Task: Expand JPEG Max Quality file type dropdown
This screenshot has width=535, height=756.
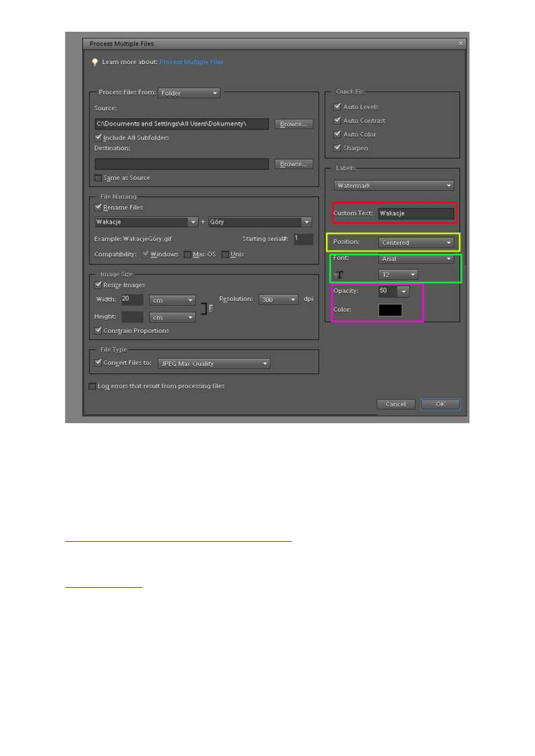Action: tap(214, 363)
